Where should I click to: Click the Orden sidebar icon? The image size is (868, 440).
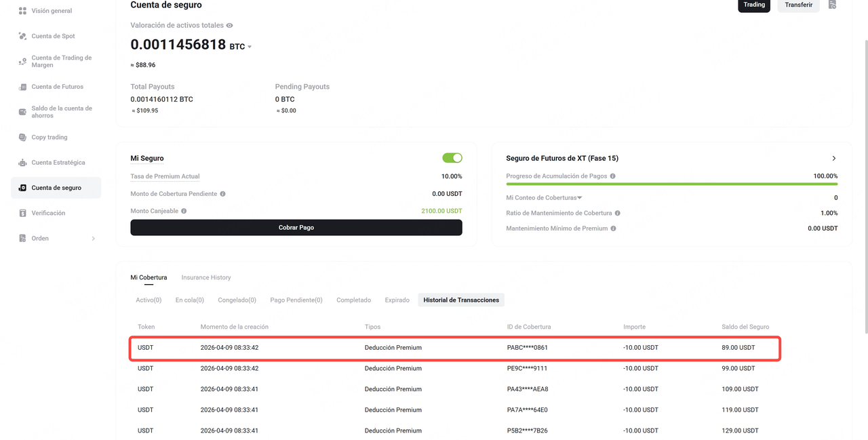22,238
